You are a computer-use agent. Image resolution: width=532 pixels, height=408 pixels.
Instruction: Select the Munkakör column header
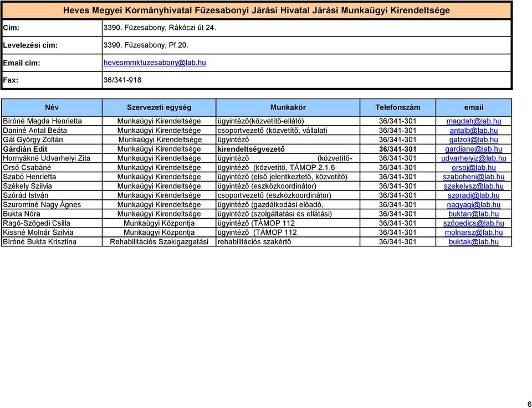(x=288, y=108)
